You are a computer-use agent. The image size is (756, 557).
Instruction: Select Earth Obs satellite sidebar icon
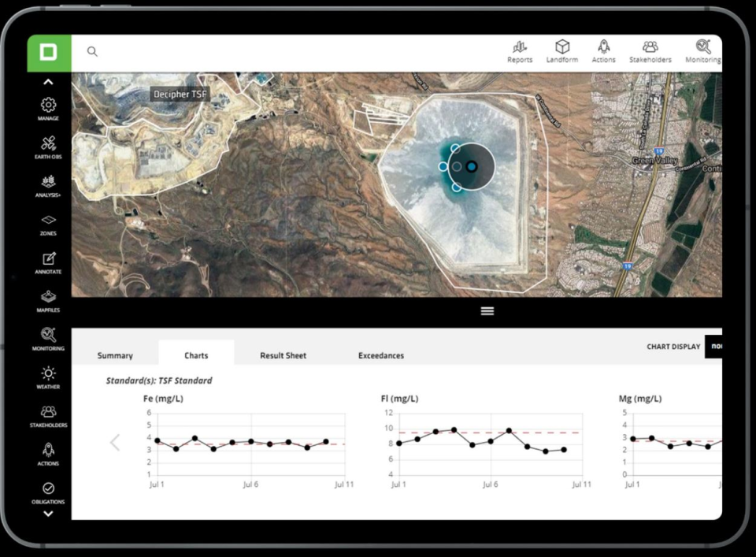pos(48,147)
